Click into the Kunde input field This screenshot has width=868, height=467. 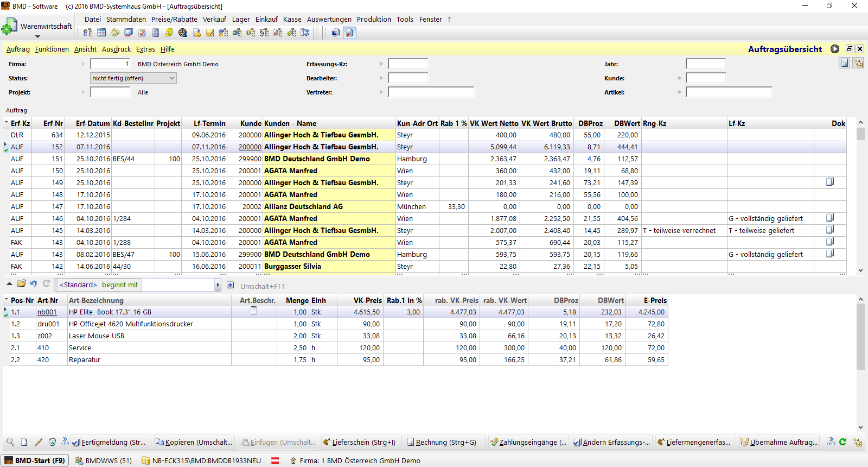pos(705,78)
